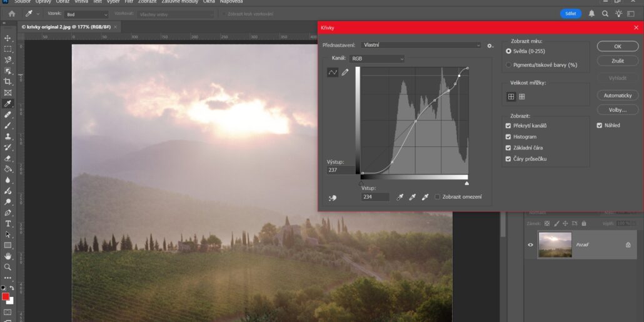Select the Hand tool
This screenshot has height=322, width=644.
coord(8,256)
